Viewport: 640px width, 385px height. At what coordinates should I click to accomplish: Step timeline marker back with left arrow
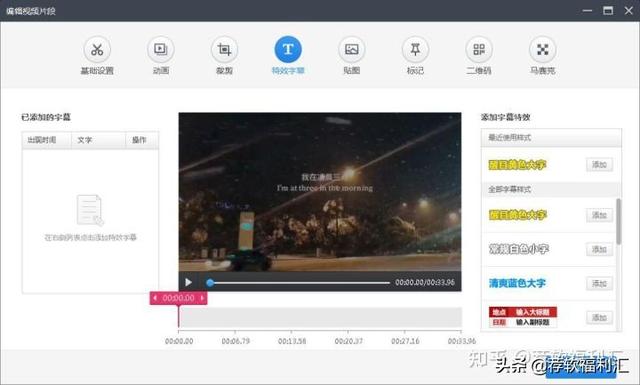pyautogui.click(x=155, y=298)
